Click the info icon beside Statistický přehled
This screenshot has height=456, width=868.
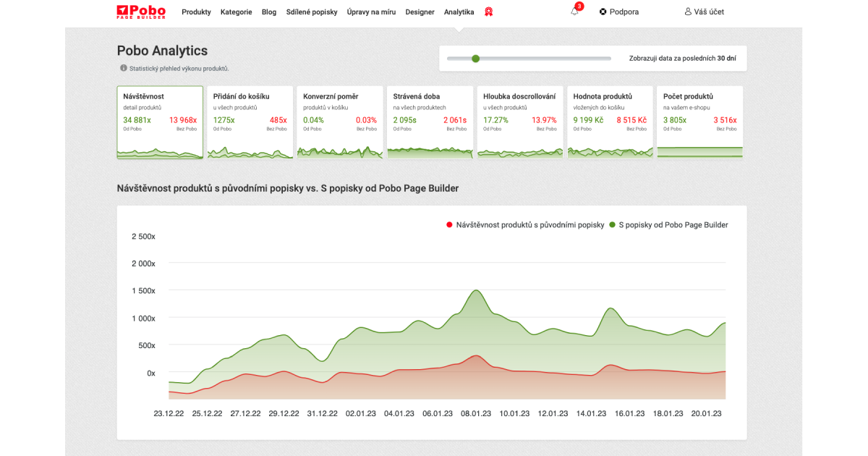[124, 68]
